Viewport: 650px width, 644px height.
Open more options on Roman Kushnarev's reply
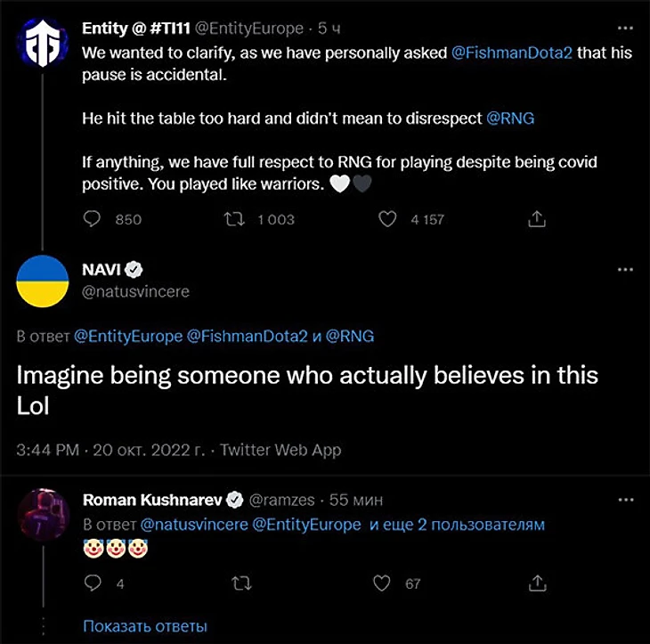625,500
